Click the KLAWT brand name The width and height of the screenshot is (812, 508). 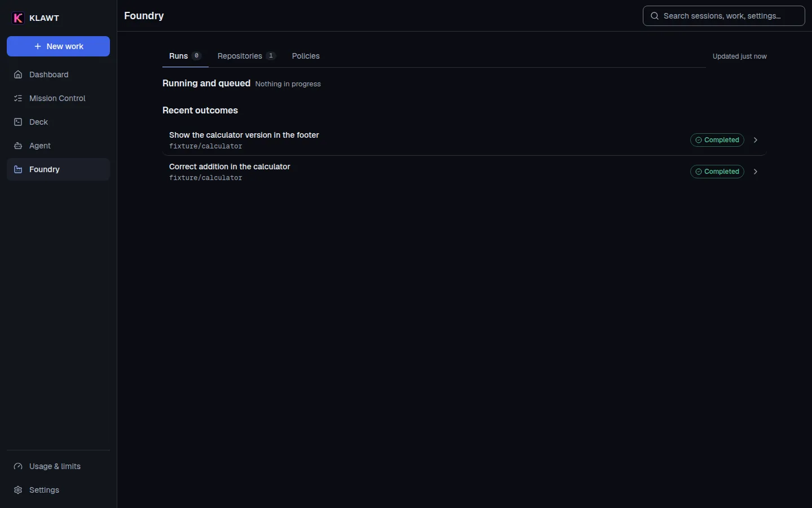point(44,18)
